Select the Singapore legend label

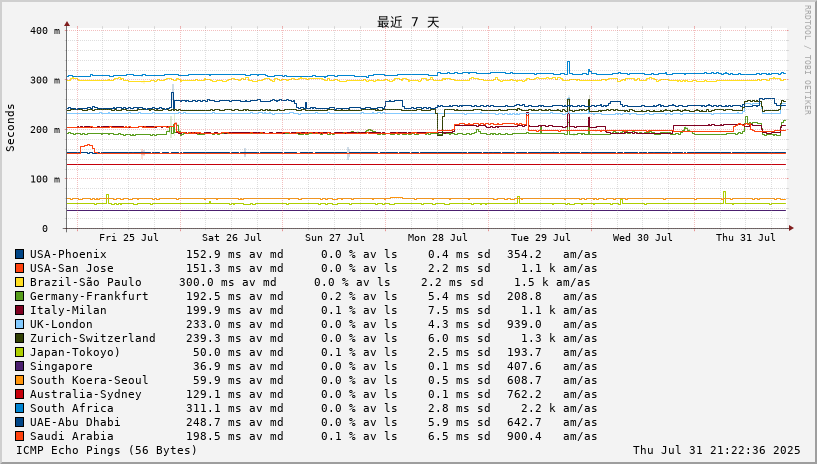click(x=61, y=367)
